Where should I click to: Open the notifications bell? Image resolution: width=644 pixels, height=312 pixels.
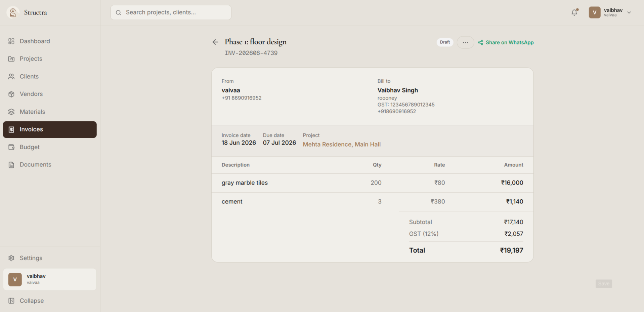(x=574, y=12)
